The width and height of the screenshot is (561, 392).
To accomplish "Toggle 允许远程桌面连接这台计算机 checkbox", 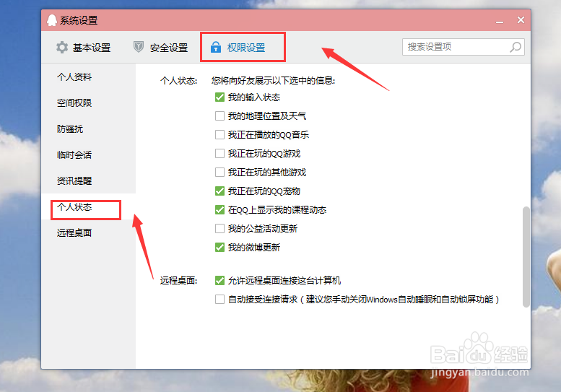I will tap(219, 280).
